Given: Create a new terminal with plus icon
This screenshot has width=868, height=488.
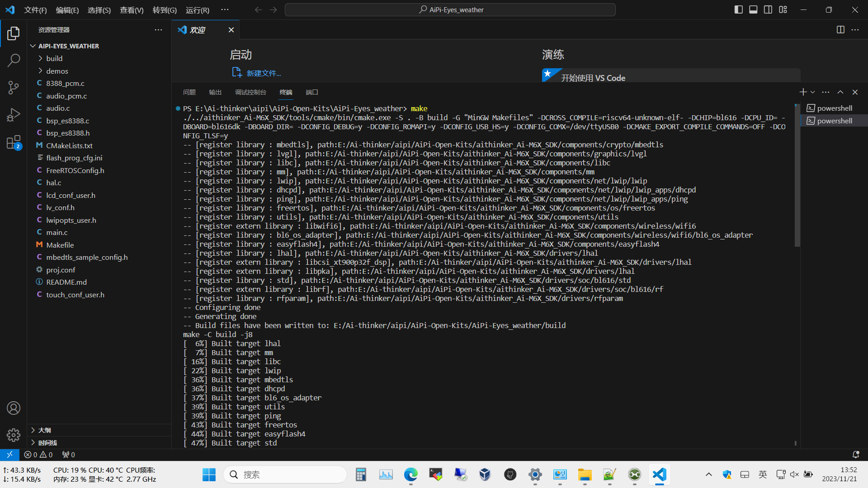Looking at the screenshot, I should click(803, 92).
